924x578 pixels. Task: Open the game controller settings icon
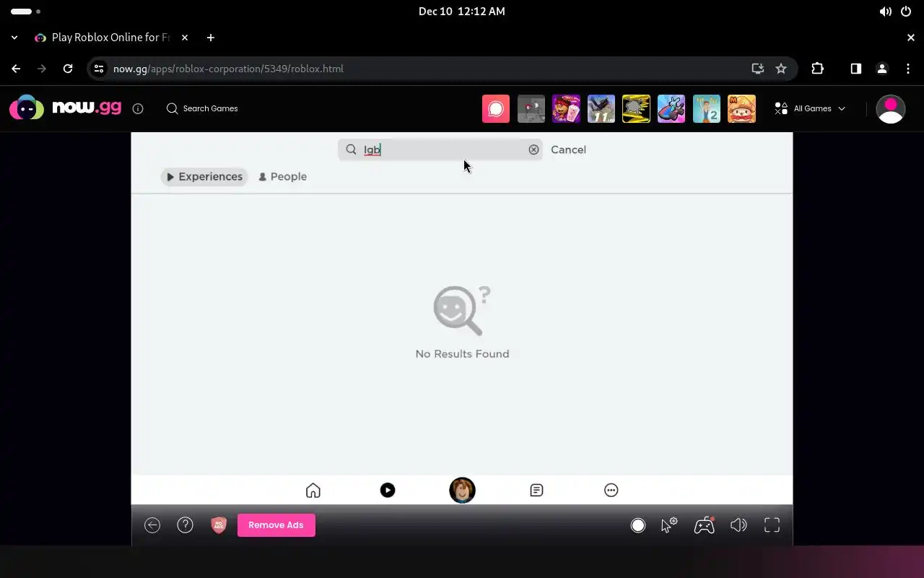point(705,525)
